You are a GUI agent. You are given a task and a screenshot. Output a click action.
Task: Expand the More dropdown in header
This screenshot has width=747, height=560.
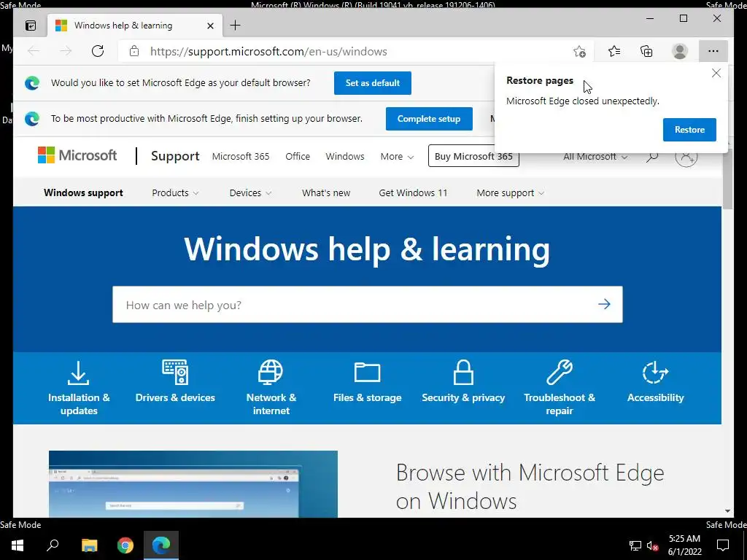coord(397,156)
